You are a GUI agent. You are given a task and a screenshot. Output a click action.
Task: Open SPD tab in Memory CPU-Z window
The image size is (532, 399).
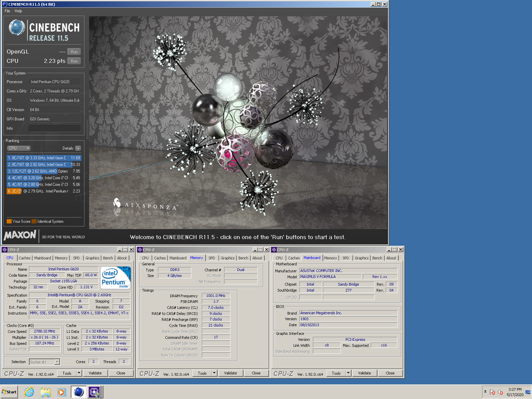tap(212, 258)
